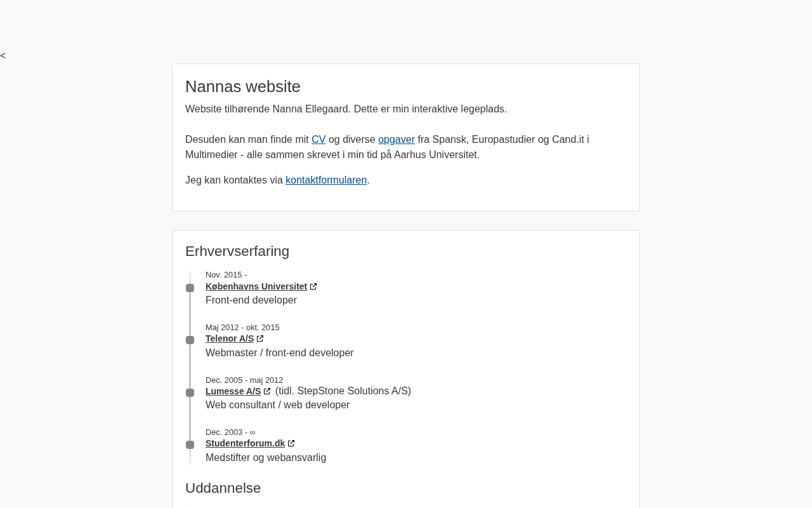This screenshot has width=812, height=508.
Task: Click the timeline dot for Københavns Universitet
Action: pyautogui.click(x=190, y=288)
